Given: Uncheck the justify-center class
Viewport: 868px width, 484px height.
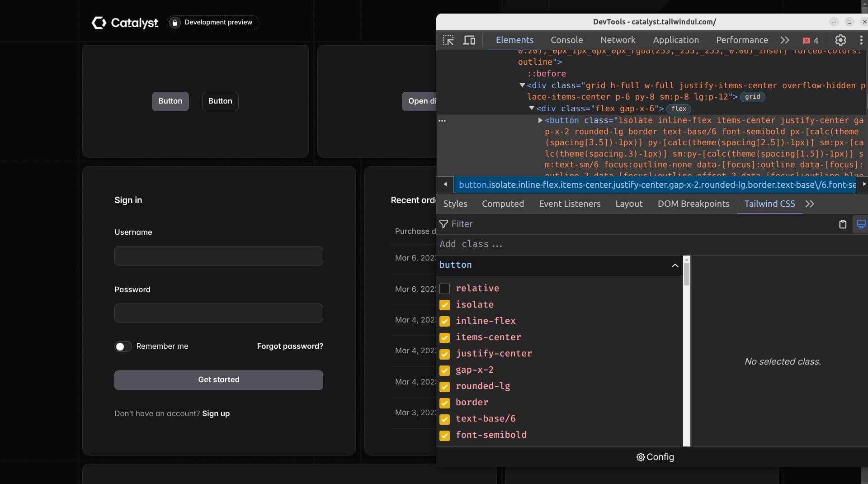Looking at the screenshot, I should (444, 354).
